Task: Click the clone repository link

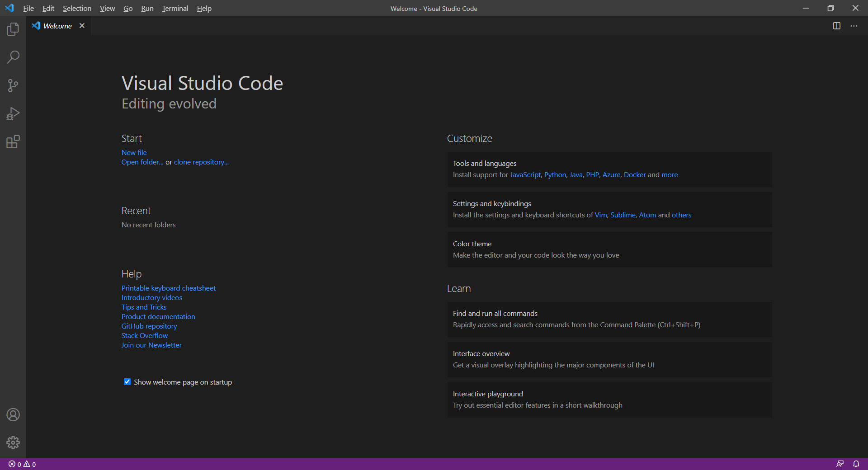Action: click(x=201, y=162)
